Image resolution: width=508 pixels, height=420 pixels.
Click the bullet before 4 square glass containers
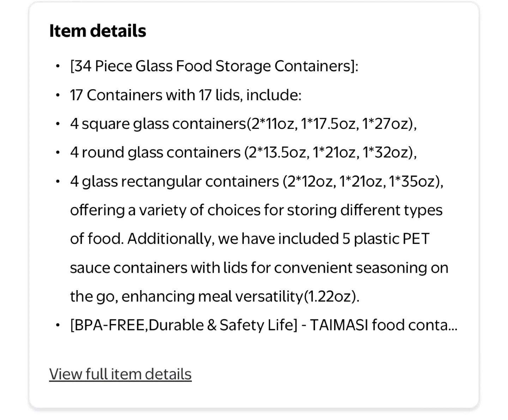pyautogui.click(x=58, y=124)
